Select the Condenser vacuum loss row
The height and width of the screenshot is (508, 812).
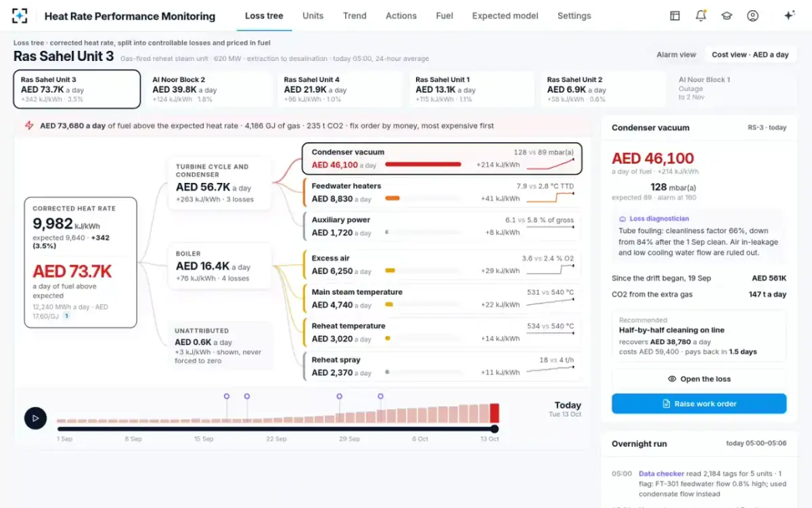point(442,158)
